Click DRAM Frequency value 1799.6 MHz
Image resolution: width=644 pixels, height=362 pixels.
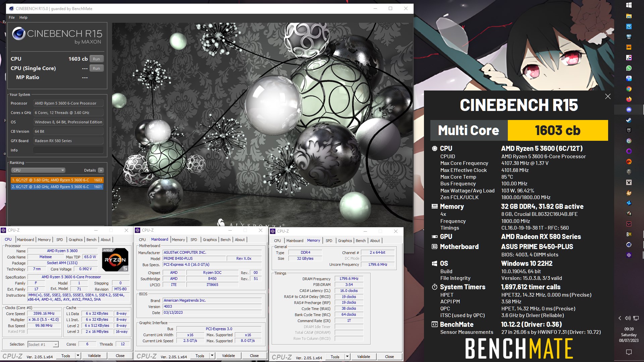click(349, 279)
